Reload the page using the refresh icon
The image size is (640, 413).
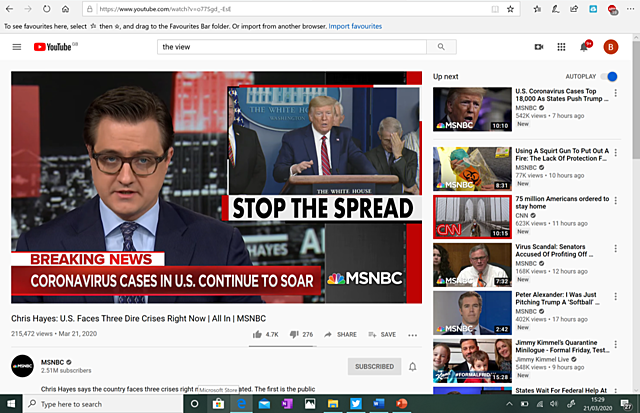[47, 9]
